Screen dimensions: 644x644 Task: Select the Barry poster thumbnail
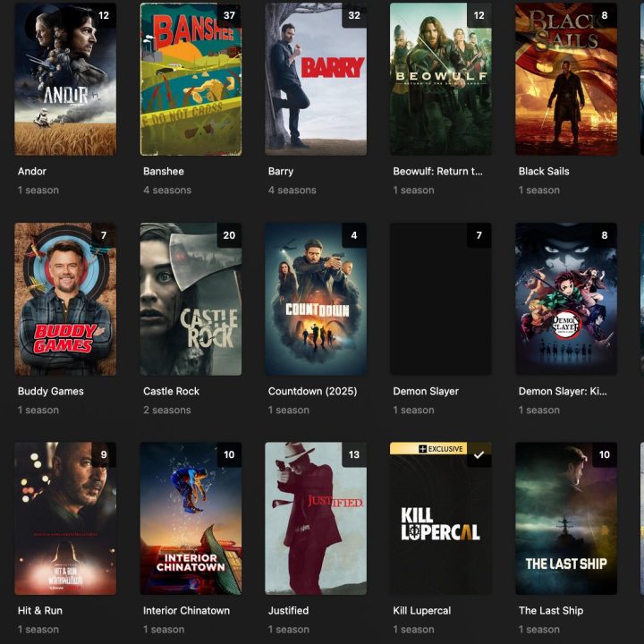coord(316,80)
